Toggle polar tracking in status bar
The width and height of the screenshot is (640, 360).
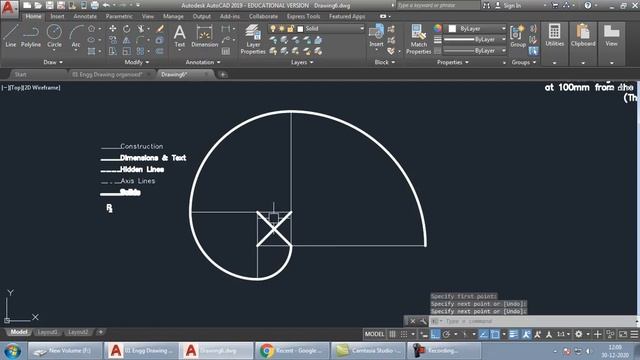pos(447,334)
